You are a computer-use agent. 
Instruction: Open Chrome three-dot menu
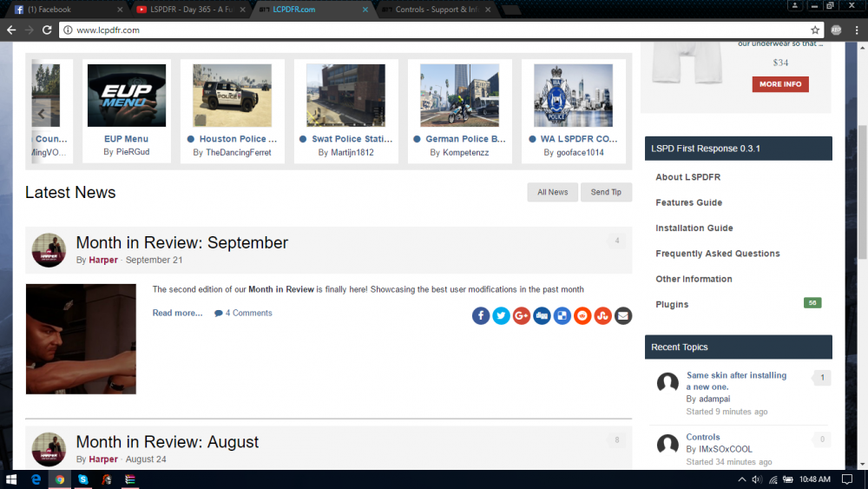click(857, 30)
